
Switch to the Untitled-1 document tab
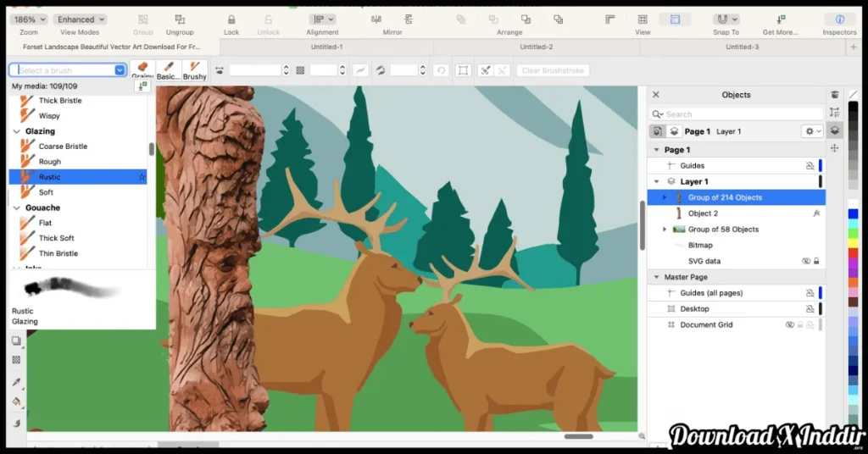point(326,47)
